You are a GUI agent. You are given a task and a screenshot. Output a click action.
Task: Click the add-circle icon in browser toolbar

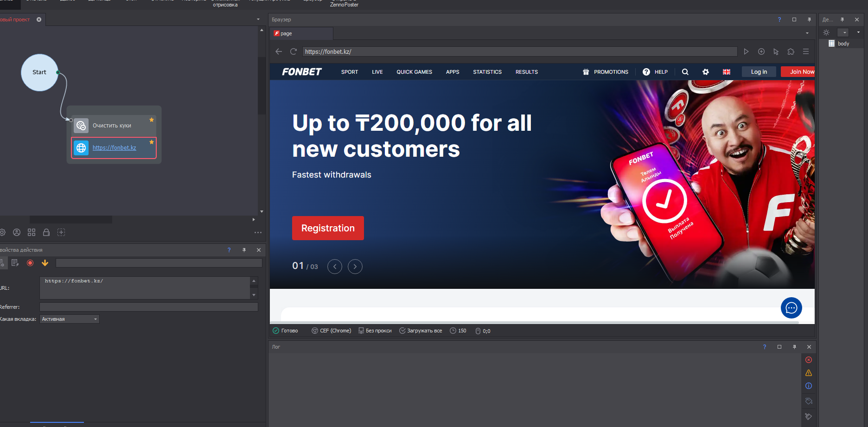(761, 51)
